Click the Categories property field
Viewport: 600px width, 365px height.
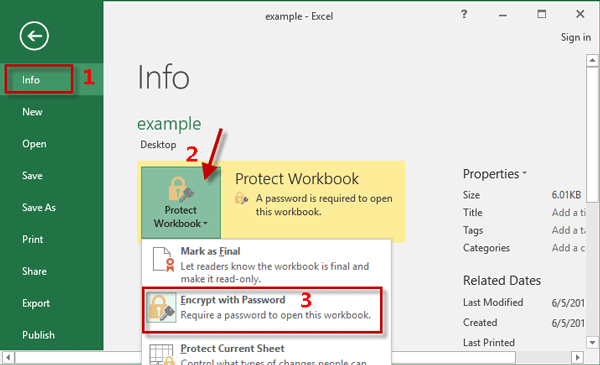coord(568,248)
